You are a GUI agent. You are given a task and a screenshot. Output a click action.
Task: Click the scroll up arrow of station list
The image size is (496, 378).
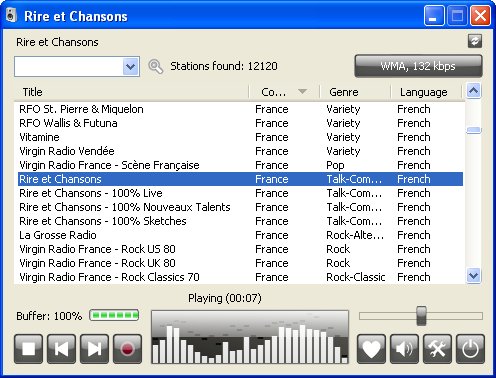(x=474, y=91)
